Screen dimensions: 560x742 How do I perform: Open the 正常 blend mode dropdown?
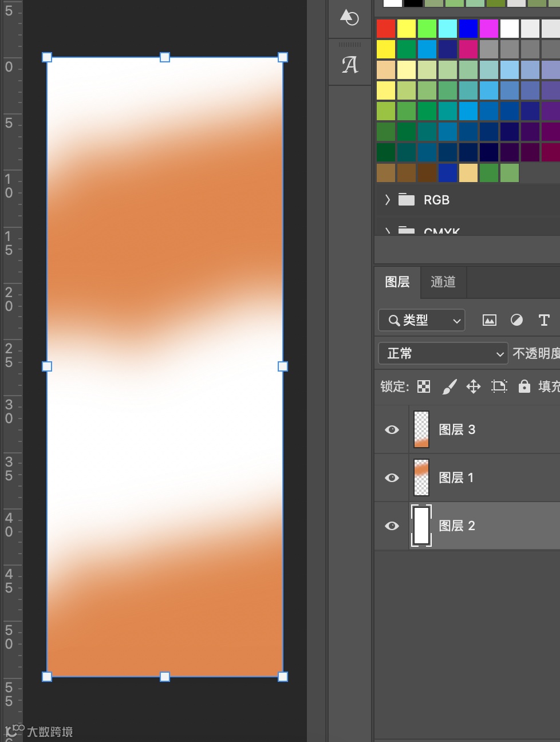coord(443,354)
